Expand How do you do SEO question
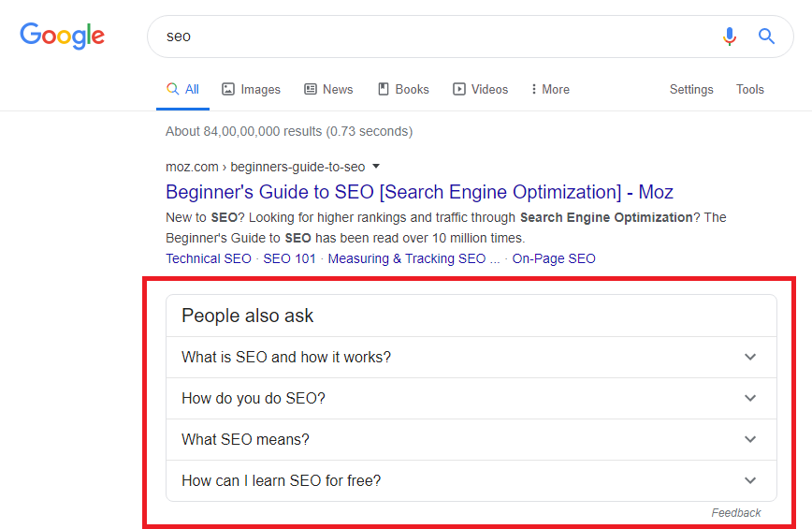The width and height of the screenshot is (812, 529). 471,398
